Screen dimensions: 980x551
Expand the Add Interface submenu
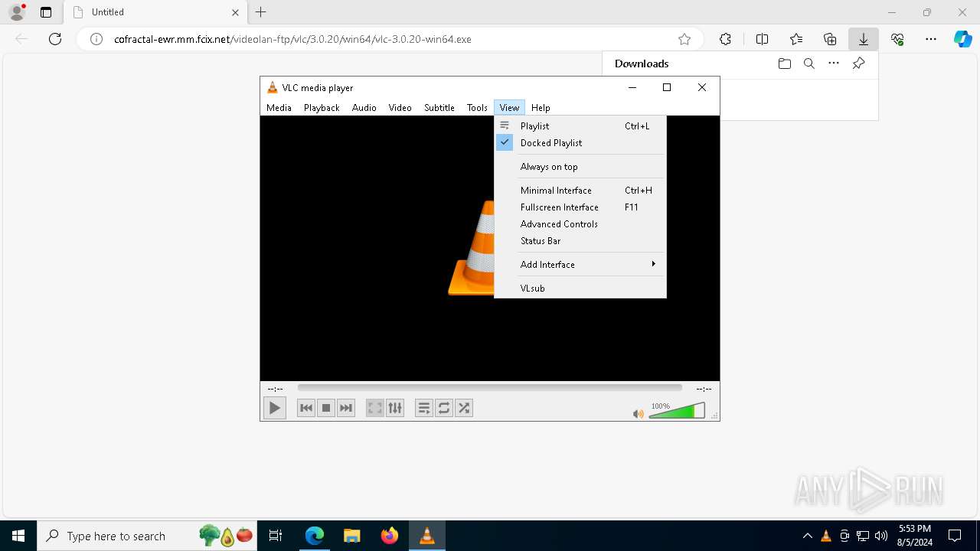coord(580,265)
